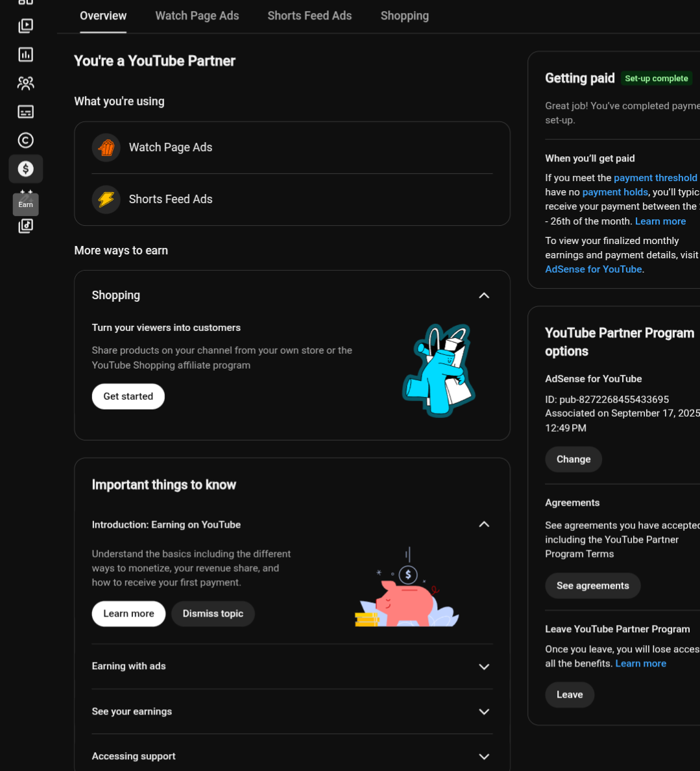700x771 pixels.
Task: Open the AdSense for YouTube link
Action: [x=594, y=269]
